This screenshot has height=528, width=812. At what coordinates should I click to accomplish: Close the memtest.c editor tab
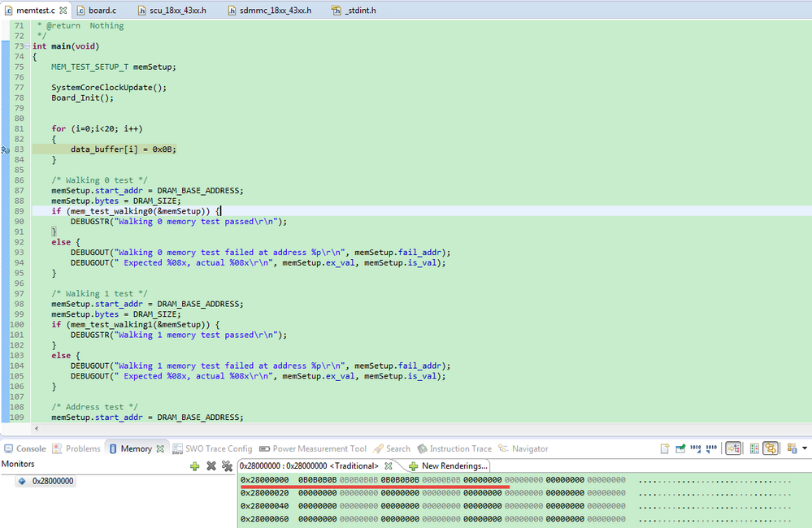coord(63,11)
